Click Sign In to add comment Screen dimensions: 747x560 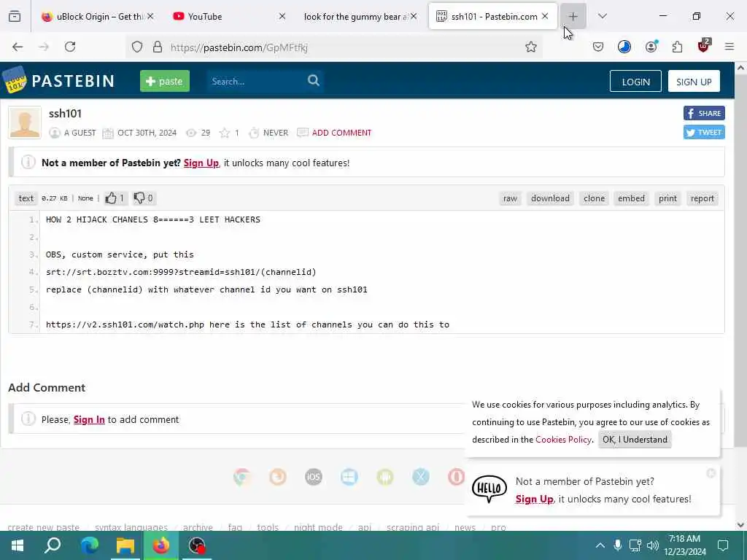coord(89,419)
